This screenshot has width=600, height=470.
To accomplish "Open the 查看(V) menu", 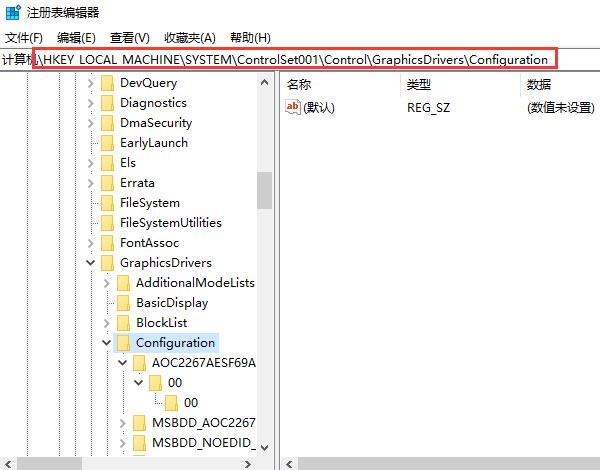I will (x=129, y=38).
